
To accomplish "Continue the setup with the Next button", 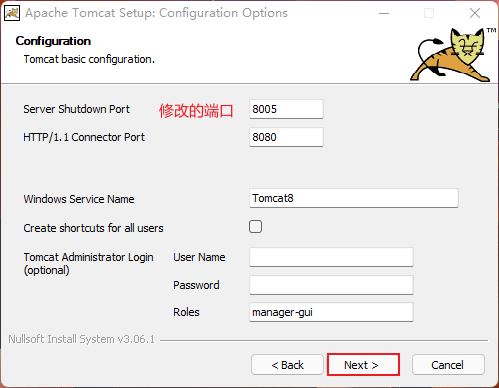I will click(x=363, y=365).
